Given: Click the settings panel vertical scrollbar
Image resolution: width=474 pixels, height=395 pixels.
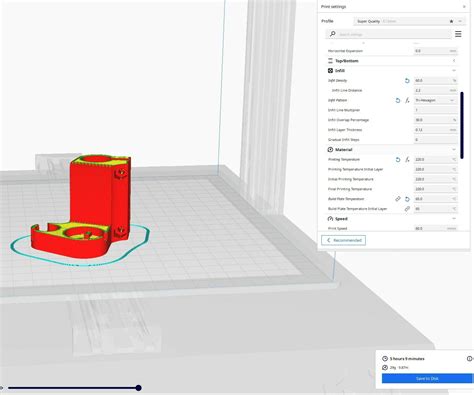Looking at the screenshot, I should pos(462,125).
